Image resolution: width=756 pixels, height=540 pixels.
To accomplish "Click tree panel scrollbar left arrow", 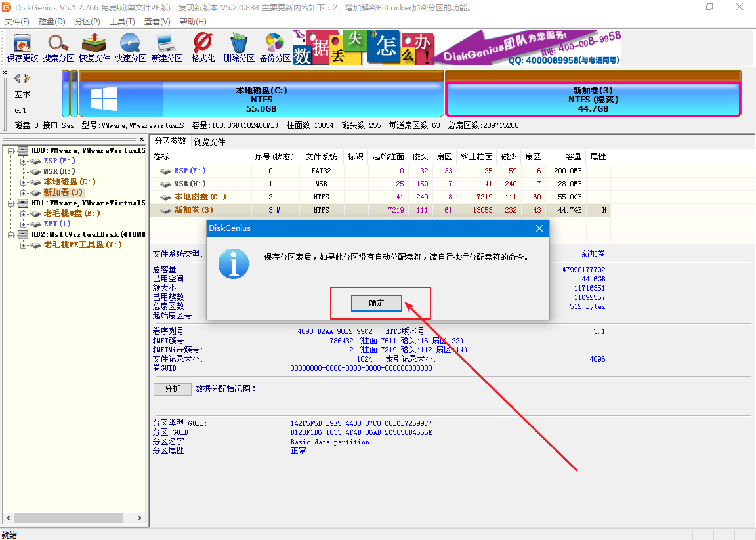I will [8, 518].
